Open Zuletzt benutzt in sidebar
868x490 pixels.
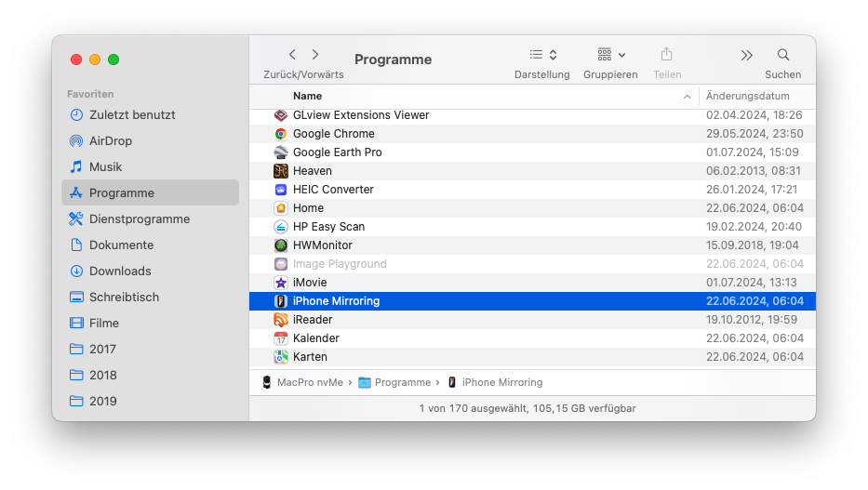(150, 115)
